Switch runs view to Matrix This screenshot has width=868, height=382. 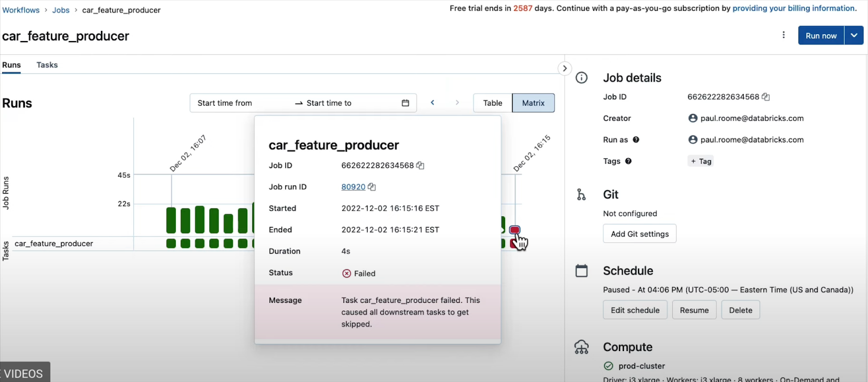pyautogui.click(x=533, y=103)
